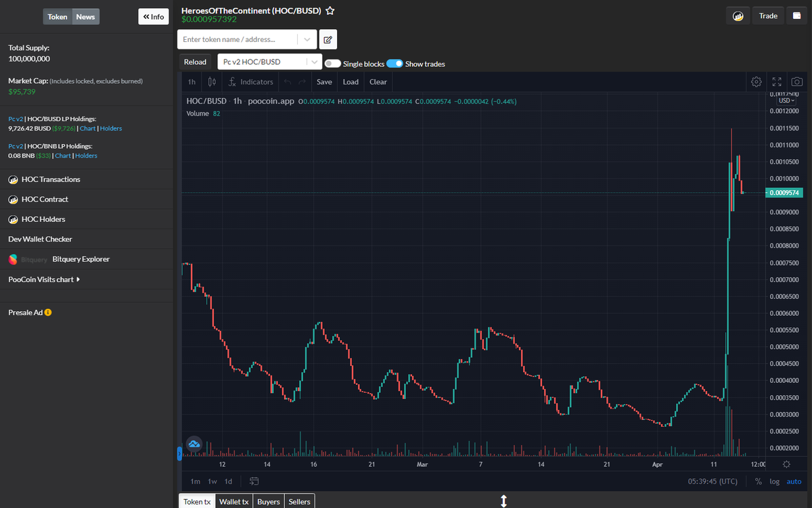The height and width of the screenshot is (508, 812).
Task: Open the 05:39:45 (UTC) timezone menu
Action: pos(713,482)
